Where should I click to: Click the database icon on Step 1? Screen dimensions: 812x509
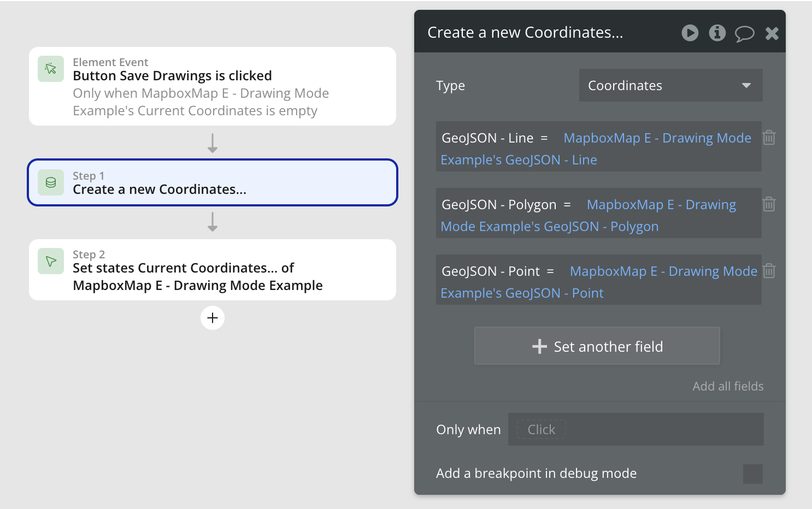(51, 182)
